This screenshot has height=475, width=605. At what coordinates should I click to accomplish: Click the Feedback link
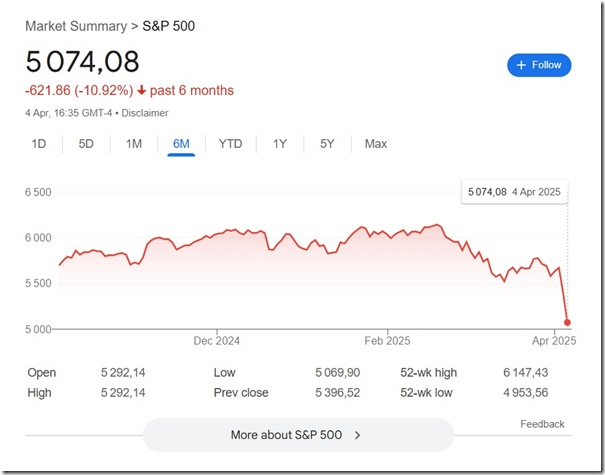point(542,424)
